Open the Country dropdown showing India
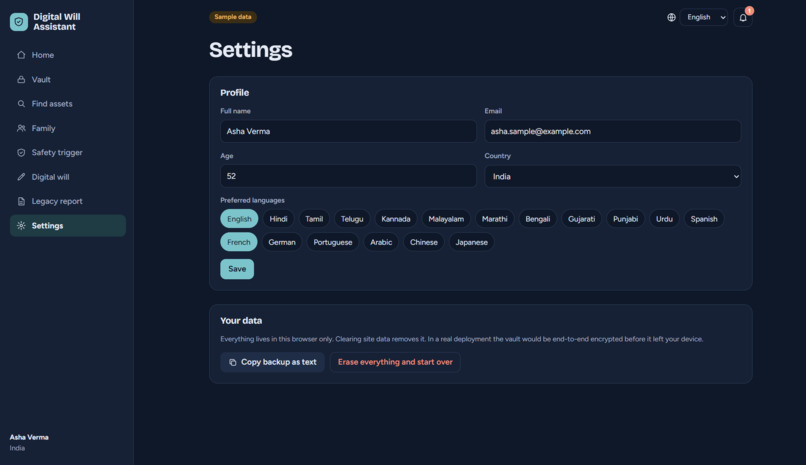This screenshot has height=465, width=806. [613, 176]
